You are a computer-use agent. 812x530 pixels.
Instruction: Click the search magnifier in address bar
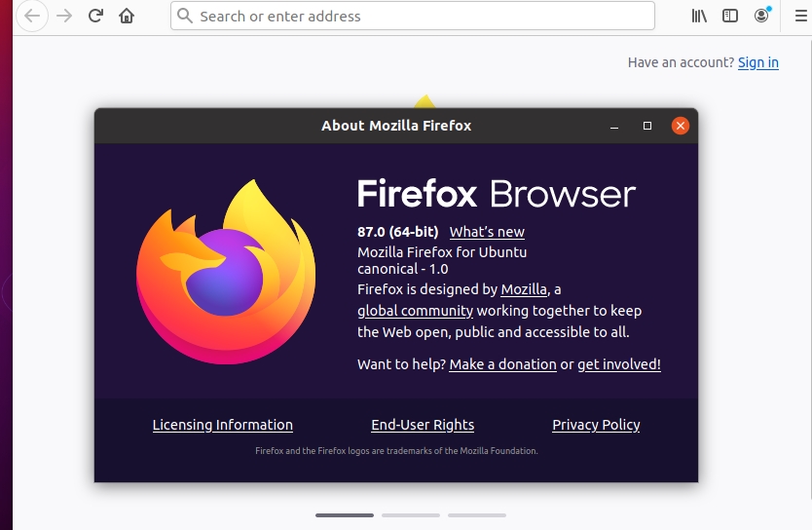pos(184,16)
